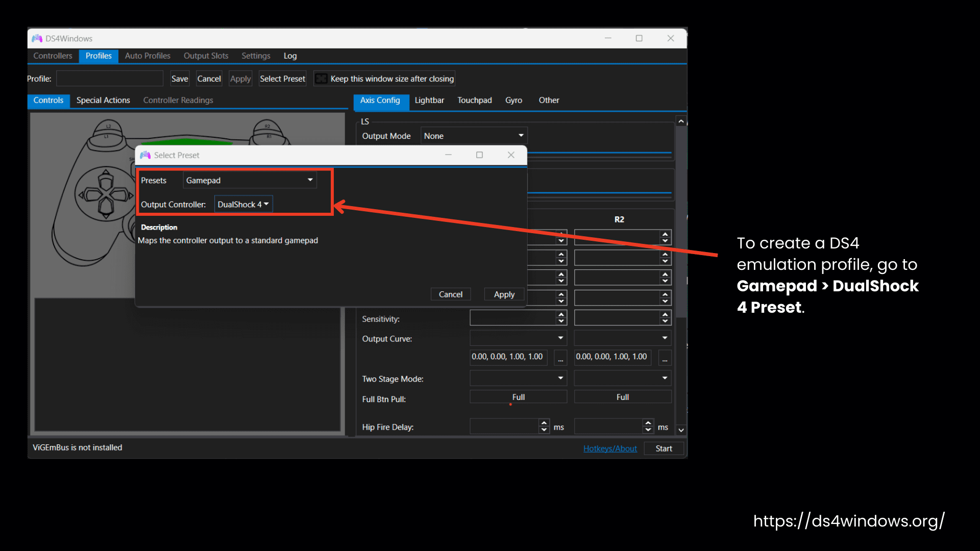Screen dimensions: 980x551
Task: Open the Gyro tab
Action: pos(513,100)
